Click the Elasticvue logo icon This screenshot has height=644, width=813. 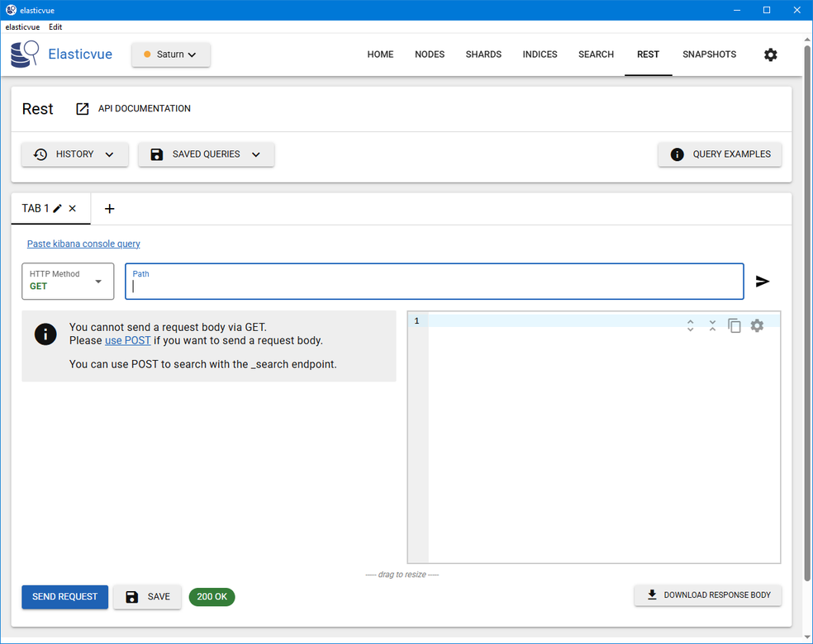(x=24, y=54)
